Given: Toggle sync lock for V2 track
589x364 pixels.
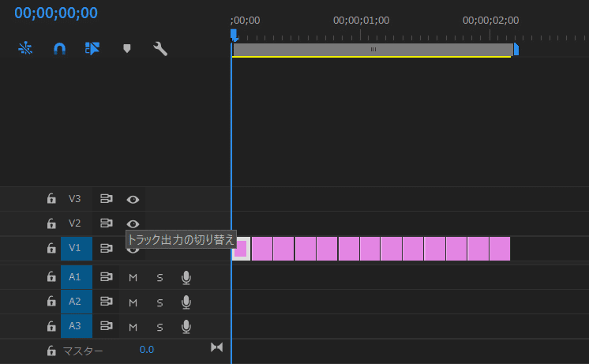Looking at the screenshot, I should pos(107,223).
